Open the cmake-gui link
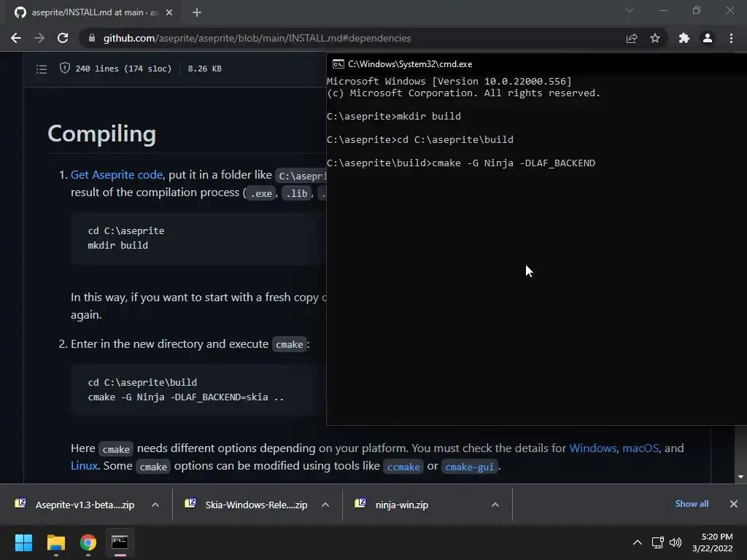This screenshot has height=560, width=747. pos(469,466)
